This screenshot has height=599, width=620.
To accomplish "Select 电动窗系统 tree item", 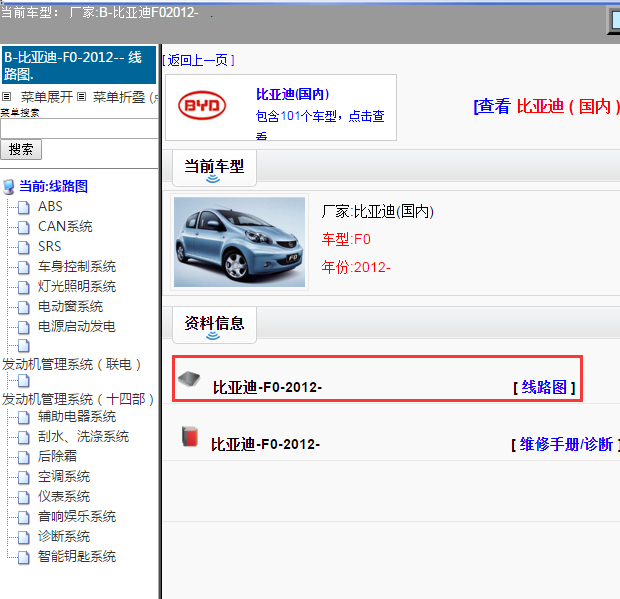I will (70, 306).
